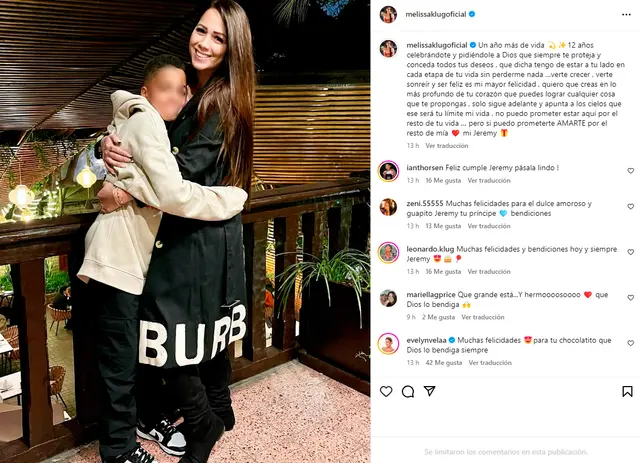View 42 Me gusta on evelynvelaa's comment
The height and width of the screenshot is (463, 640).
click(x=444, y=363)
